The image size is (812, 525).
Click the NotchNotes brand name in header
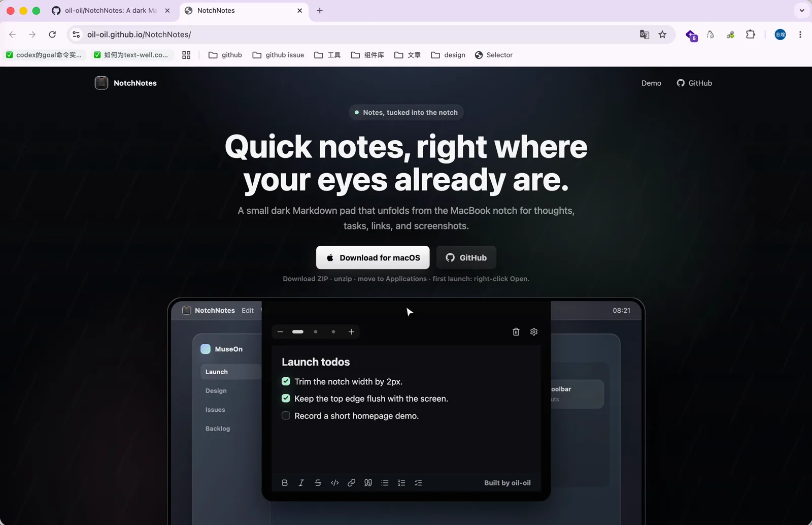tap(135, 83)
